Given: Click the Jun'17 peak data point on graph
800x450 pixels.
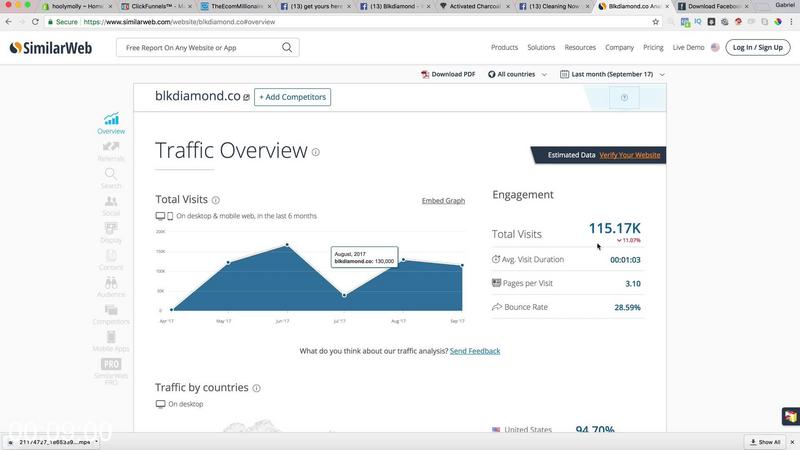Looking at the screenshot, I should click(x=287, y=245).
